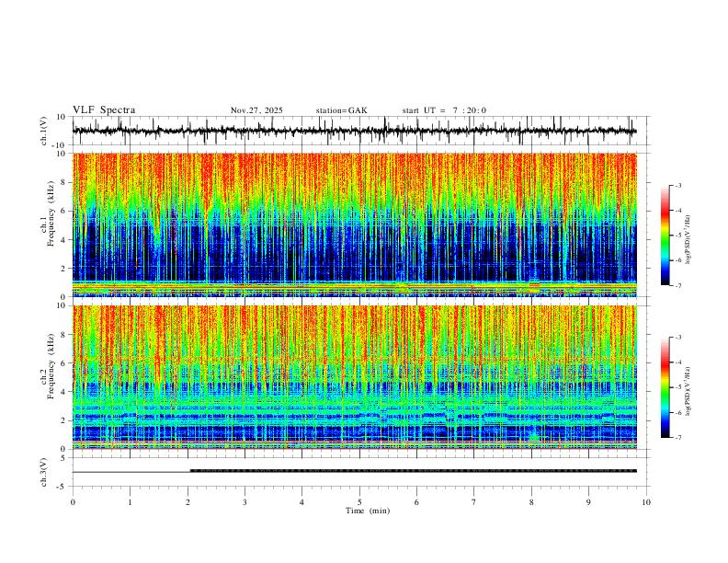Image resolution: width=728 pixels, height=563 pixels.
Task: Click the ch.1 waveform trace
Action: click(354, 131)
